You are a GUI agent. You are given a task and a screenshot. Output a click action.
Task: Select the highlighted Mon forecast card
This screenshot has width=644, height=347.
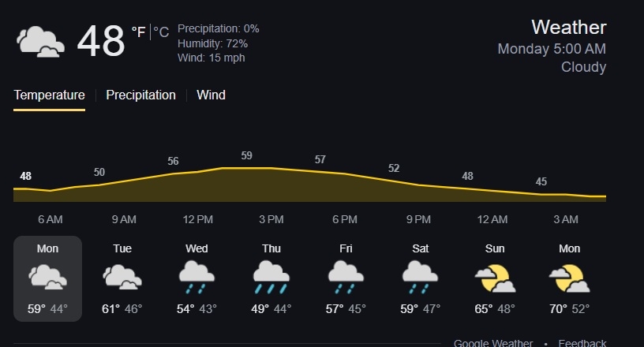[47, 278]
